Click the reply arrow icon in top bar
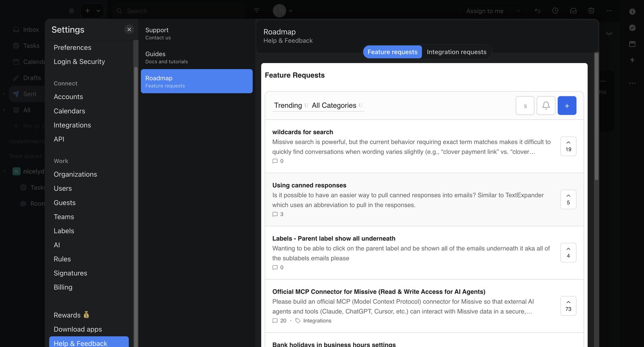The height and width of the screenshot is (347, 644). 538,11
